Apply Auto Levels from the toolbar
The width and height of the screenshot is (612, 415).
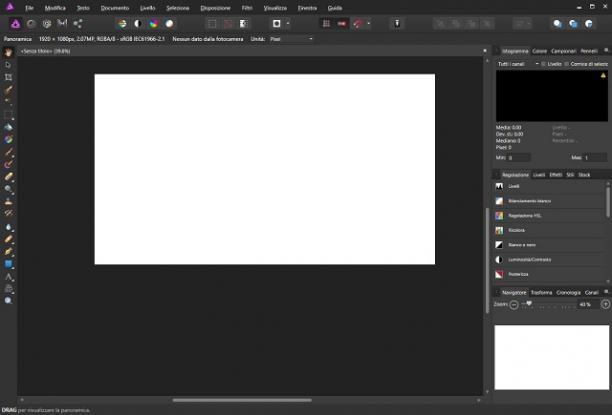click(122, 24)
